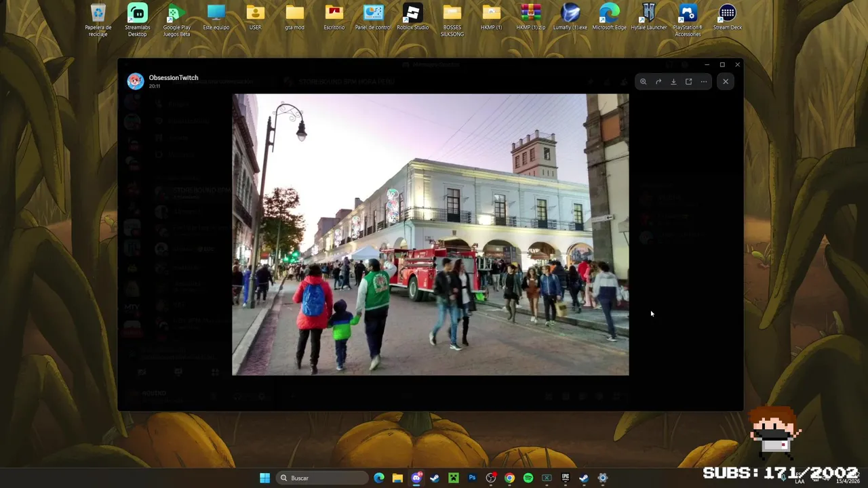868x488 pixels.
Task: Select the Stream Deck shortcut
Action: 728,18
